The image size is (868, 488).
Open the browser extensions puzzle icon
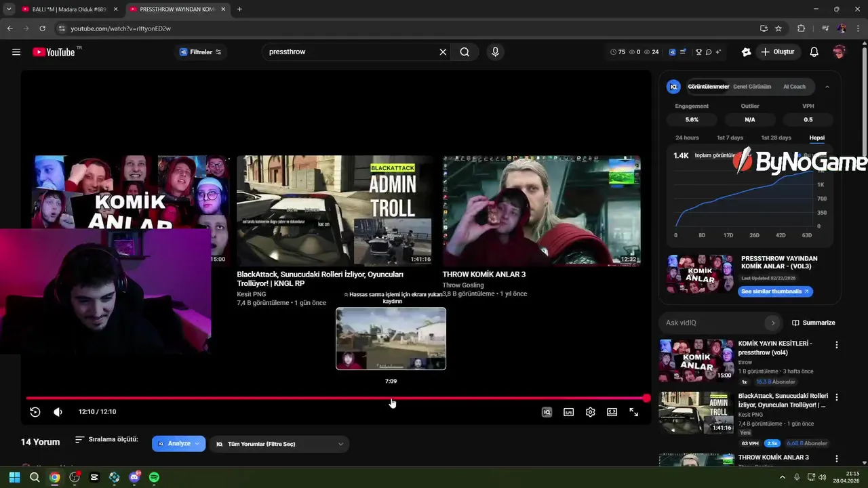pos(801,28)
